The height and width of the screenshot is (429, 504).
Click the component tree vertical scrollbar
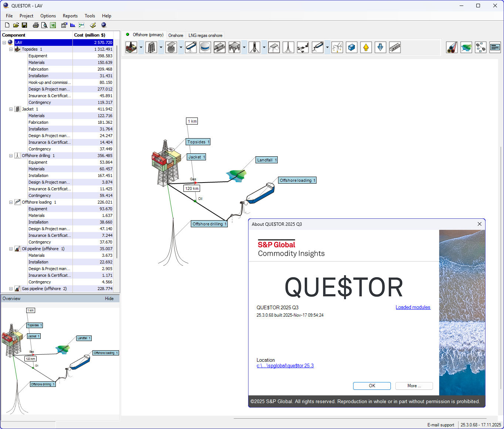click(117, 148)
